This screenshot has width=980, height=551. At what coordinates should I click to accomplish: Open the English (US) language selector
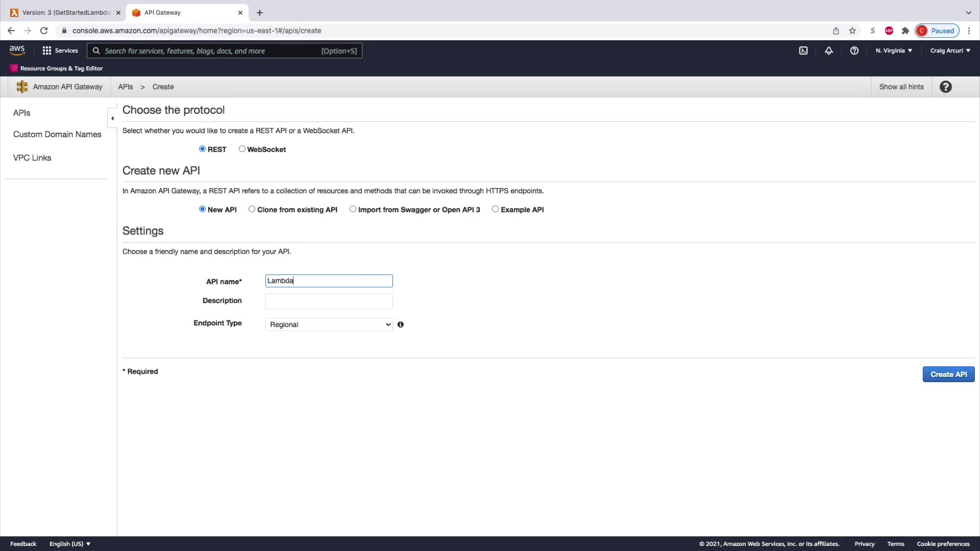pyautogui.click(x=70, y=544)
